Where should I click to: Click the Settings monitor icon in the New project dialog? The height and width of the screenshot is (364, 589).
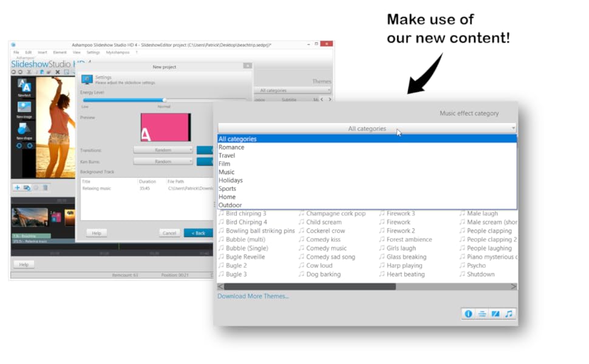click(x=87, y=79)
